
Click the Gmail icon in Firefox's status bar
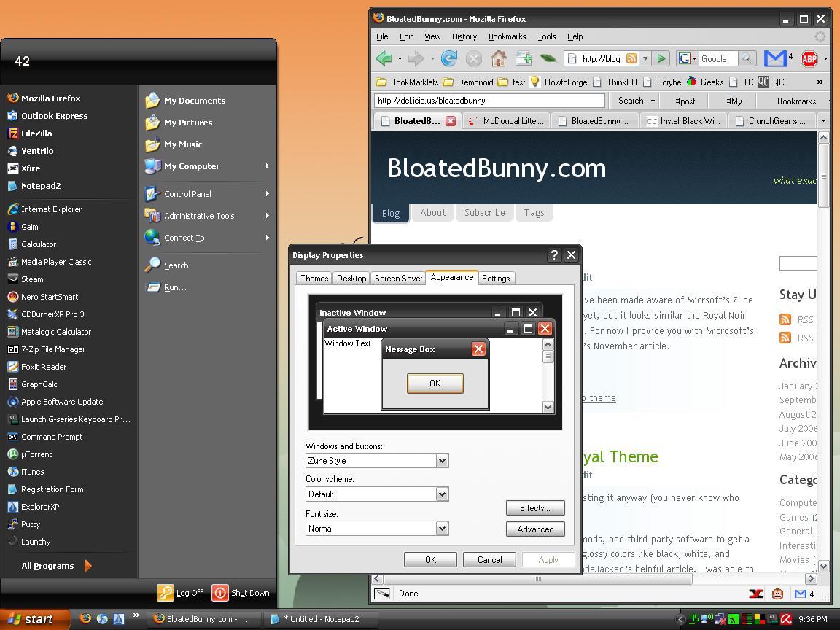(801, 594)
